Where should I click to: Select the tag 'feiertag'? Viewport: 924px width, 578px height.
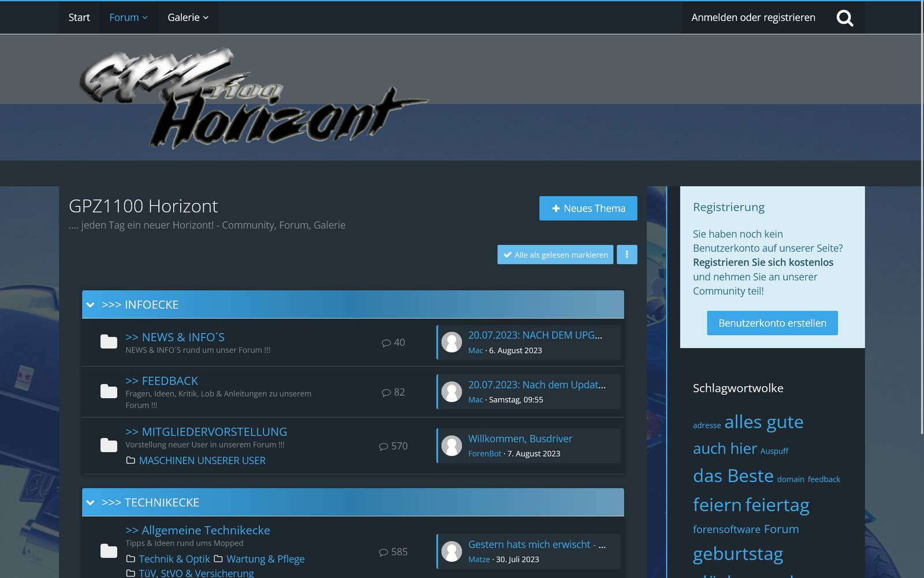pos(777,505)
